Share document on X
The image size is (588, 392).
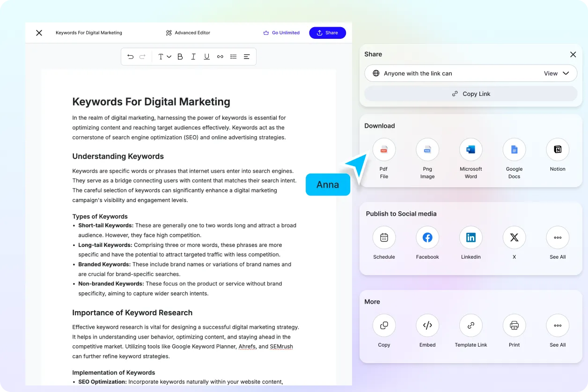(x=514, y=238)
